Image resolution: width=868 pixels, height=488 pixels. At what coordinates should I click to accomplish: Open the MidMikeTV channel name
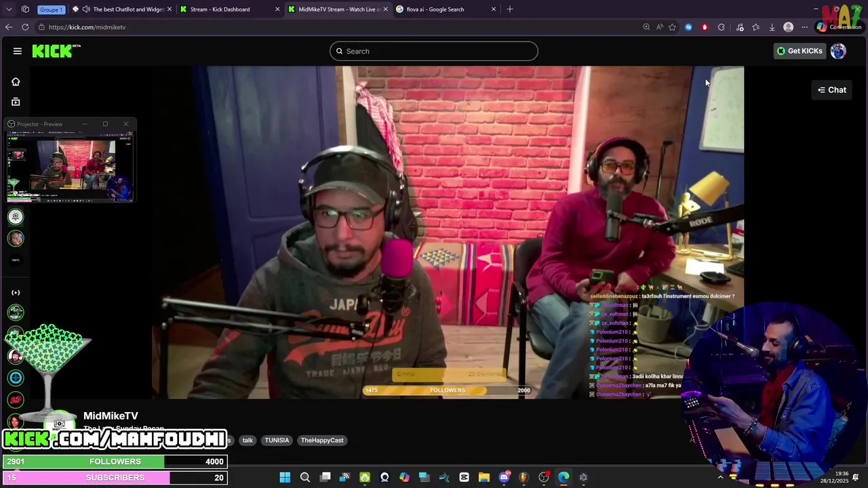pyautogui.click(x=111, y=416)
